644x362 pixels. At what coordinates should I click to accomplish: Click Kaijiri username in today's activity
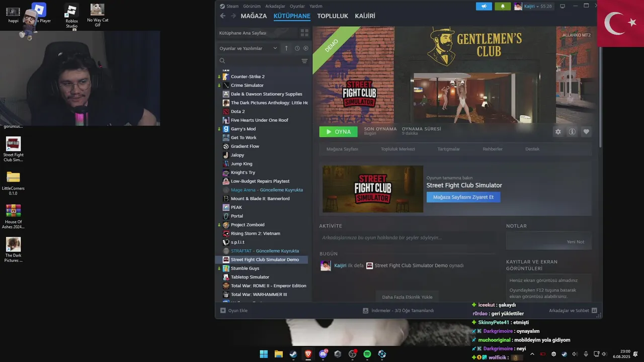click(340, 265)
